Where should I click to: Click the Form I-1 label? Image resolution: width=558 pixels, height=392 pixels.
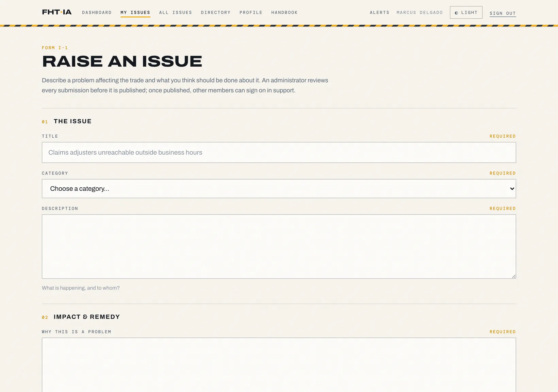[x=55, y=48]
